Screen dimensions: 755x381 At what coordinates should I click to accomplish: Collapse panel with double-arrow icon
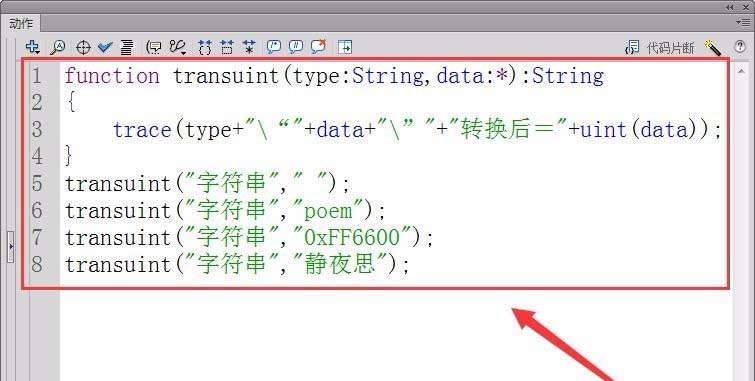(730, 7)
